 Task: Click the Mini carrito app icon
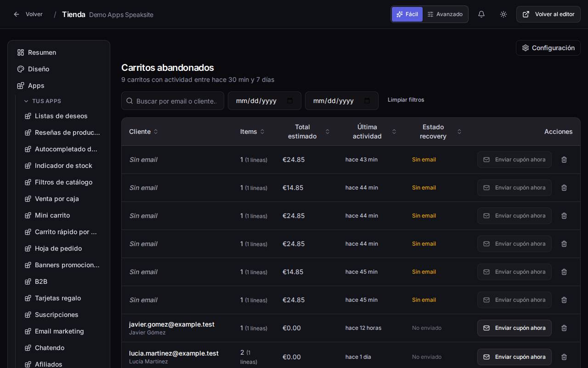(28, 215)
